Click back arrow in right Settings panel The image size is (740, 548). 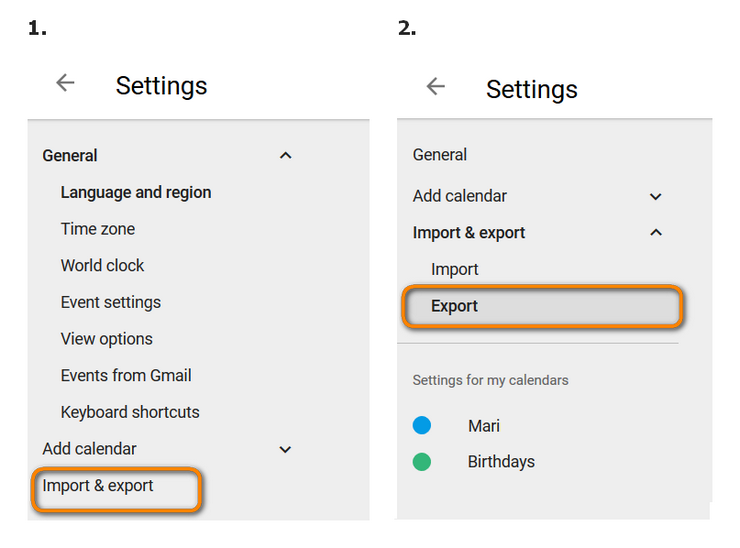pos(435,87)
